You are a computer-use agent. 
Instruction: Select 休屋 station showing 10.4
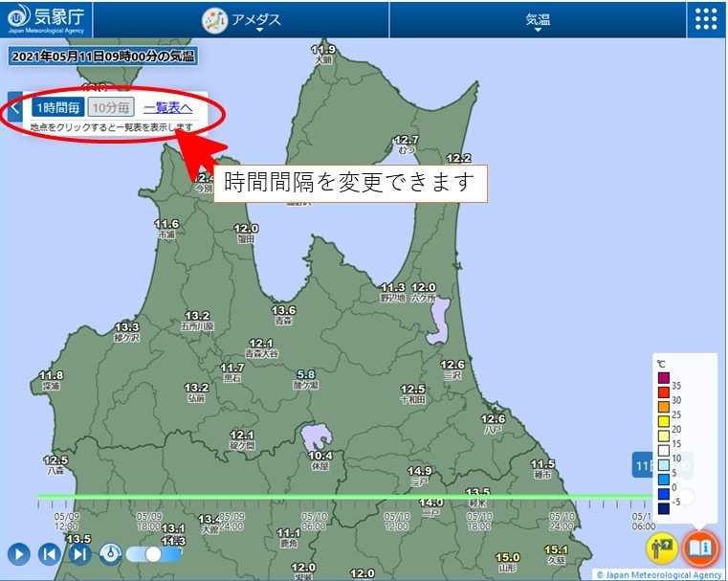(320, 460)
